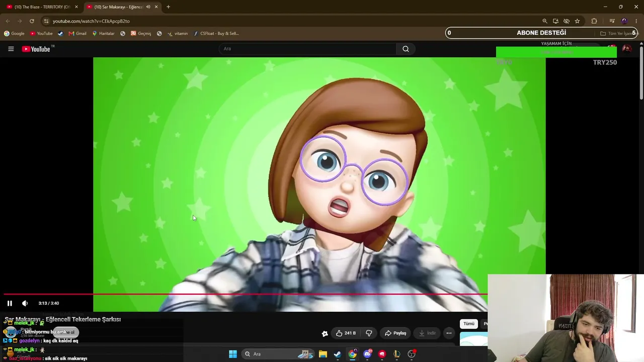Focus the YouTube search field labeled Ara
Image resolution: width=644 pixels, height=362 pixels.
[x=307, y=49]
